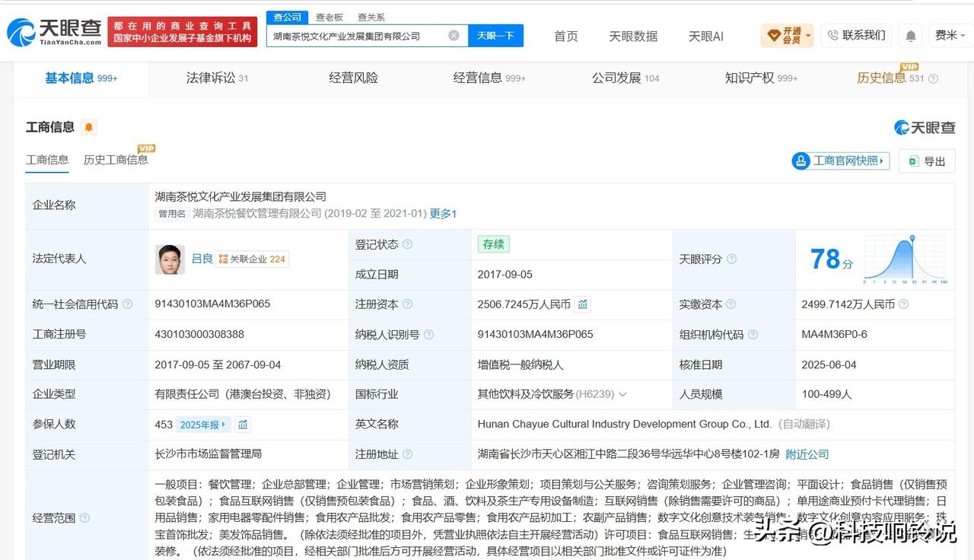Open the insured headcount chart icon
The height and width of the screenshot is (560, 974).
[x=243, y=425]
